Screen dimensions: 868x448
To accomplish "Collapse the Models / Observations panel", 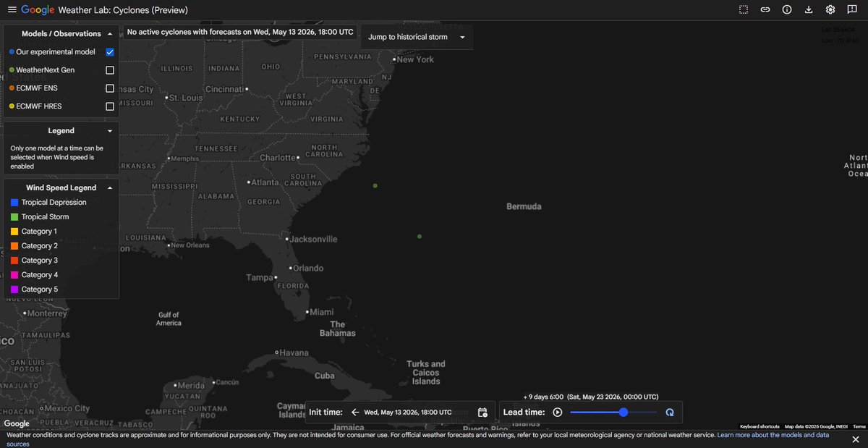I will [x=110, y=34].
